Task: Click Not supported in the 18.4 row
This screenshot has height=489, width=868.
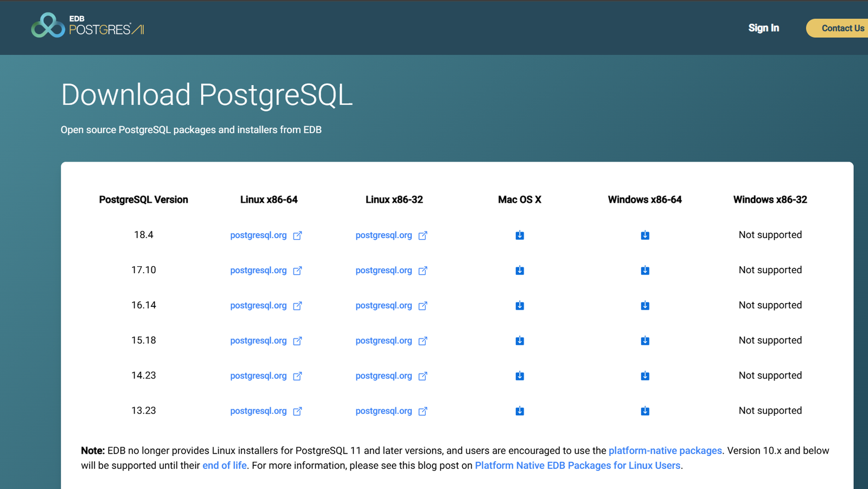Action: click(x=770, y=235)
